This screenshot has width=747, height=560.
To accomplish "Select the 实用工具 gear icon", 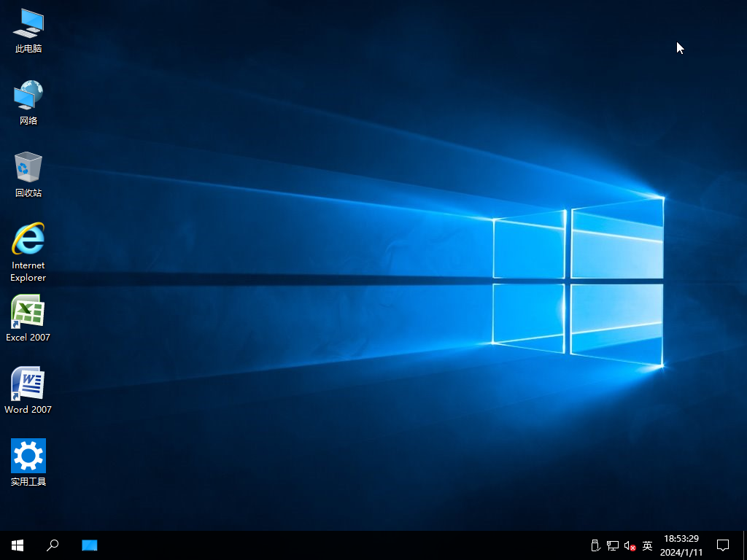I will (x=28, y=462).
